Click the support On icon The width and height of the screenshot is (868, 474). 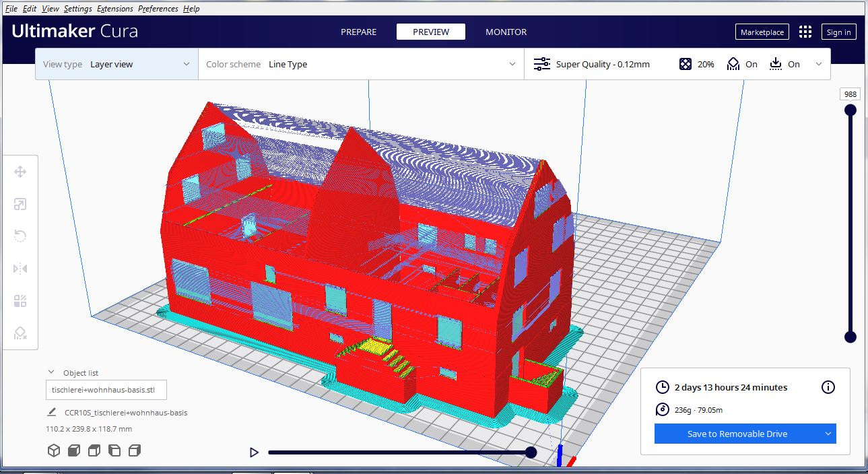click(x=733, y=64)
